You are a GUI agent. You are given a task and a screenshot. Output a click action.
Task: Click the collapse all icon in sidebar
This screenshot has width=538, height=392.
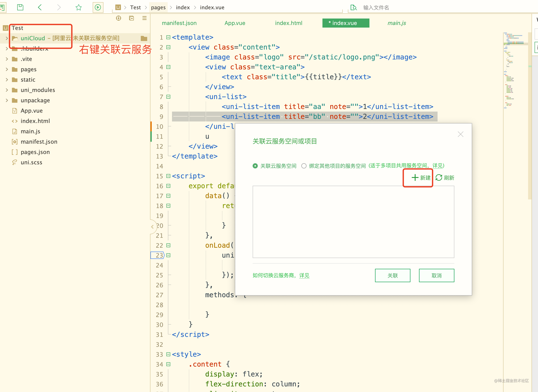tap(131, 18)
